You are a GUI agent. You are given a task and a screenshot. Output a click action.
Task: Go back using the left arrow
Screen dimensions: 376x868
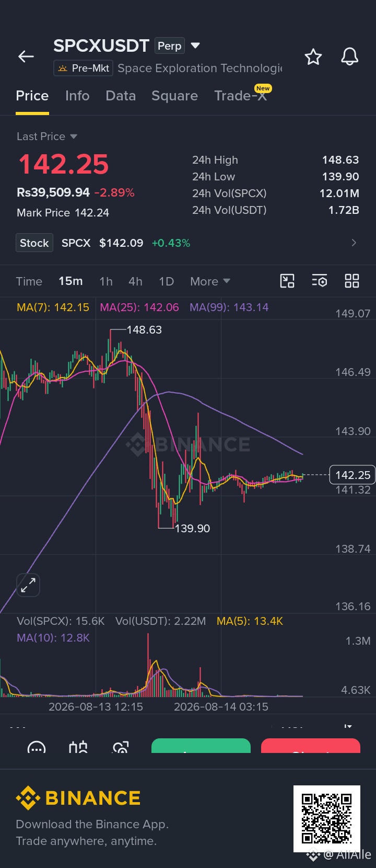(x=26, y=56)
